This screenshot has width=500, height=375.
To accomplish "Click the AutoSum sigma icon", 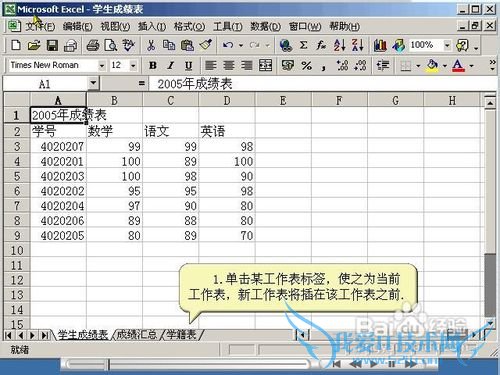I will point(303,45).
